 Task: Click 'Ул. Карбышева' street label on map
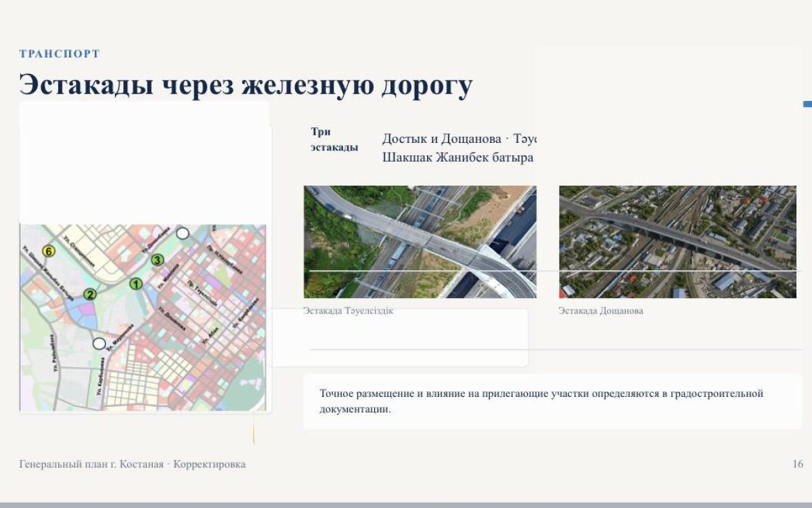click(100, 377)
